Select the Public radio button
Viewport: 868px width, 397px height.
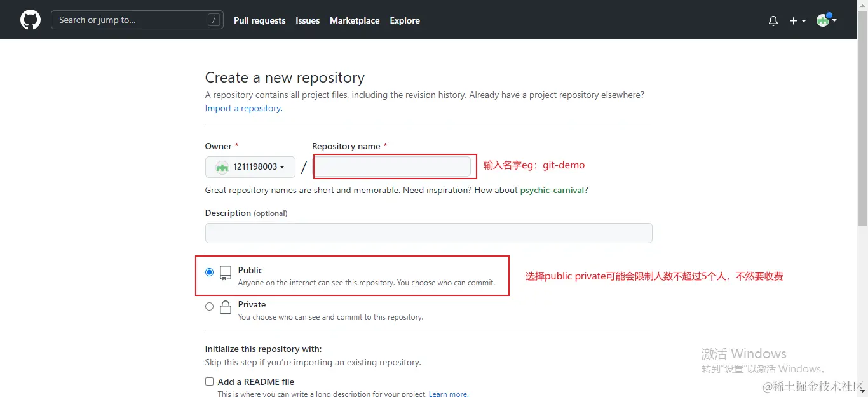tap(210, 272)
